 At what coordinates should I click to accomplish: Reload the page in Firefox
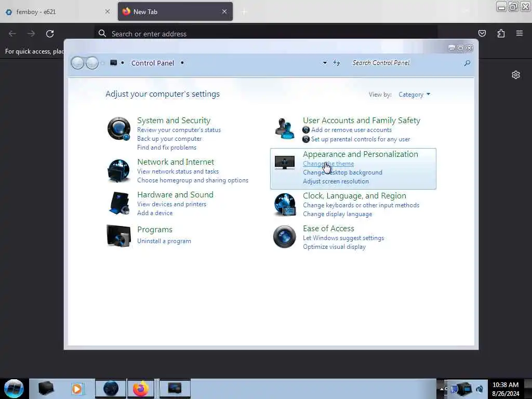click(x=50, y=34)
